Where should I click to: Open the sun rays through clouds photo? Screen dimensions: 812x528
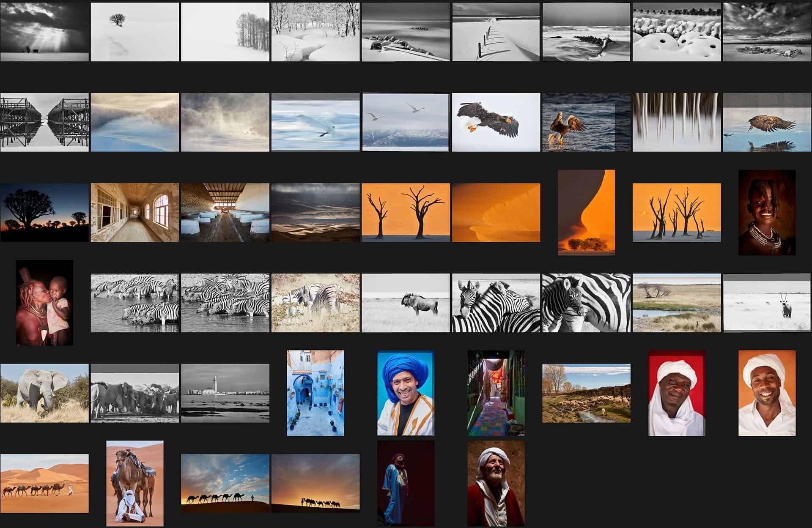click(44, 33)
